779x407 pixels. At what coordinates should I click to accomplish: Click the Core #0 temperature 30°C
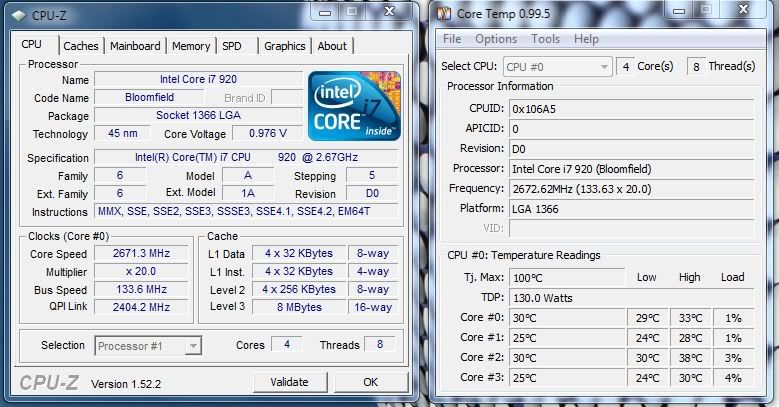(567, 318)
